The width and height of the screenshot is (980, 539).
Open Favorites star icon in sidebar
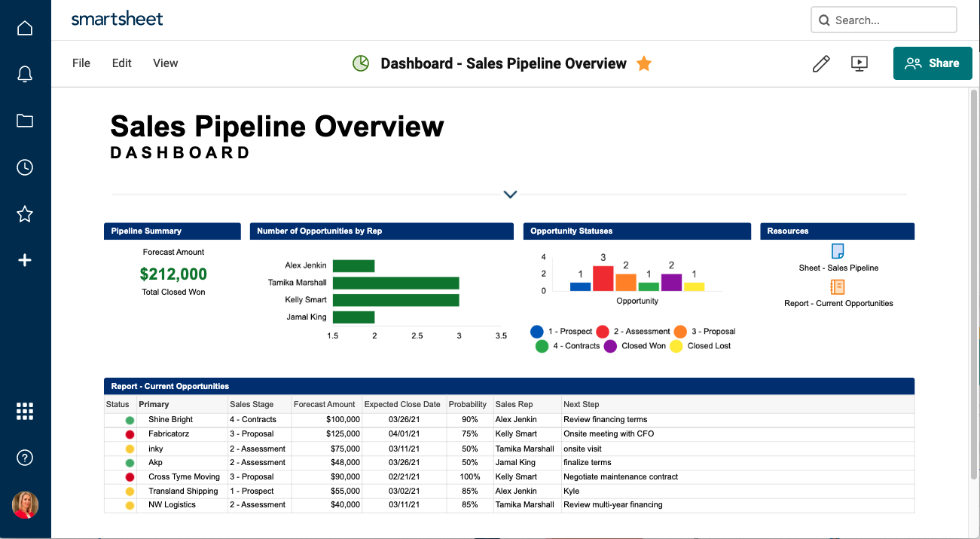tap(25, 214)
